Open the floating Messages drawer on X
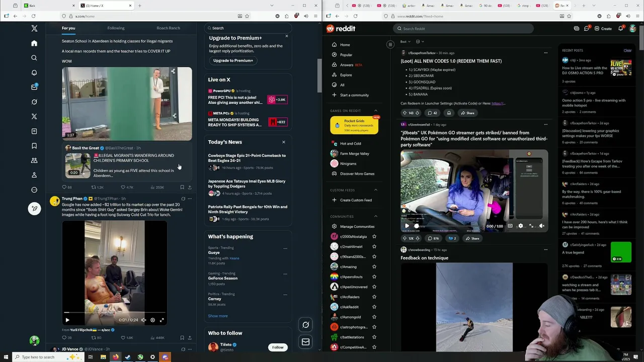 point(305,342)
